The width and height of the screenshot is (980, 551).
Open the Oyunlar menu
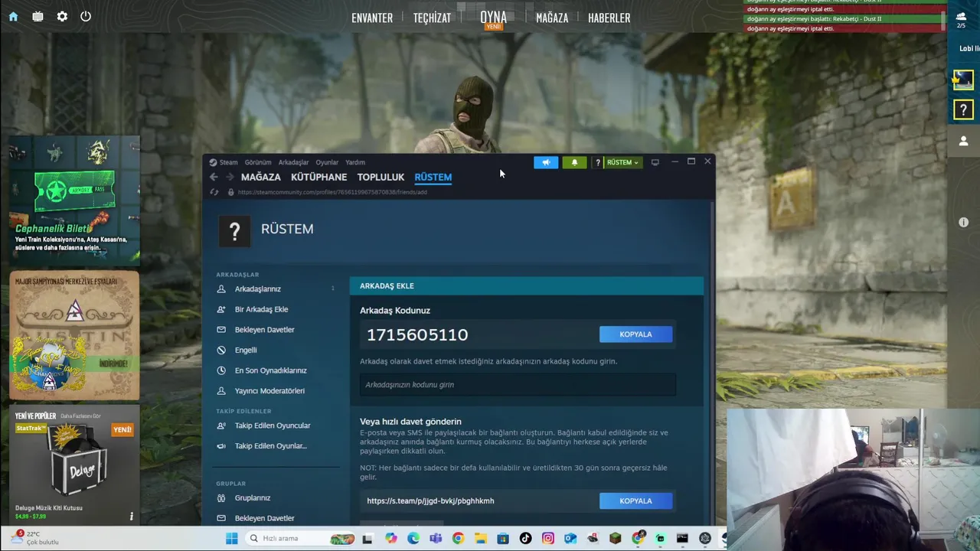[327, 162]
